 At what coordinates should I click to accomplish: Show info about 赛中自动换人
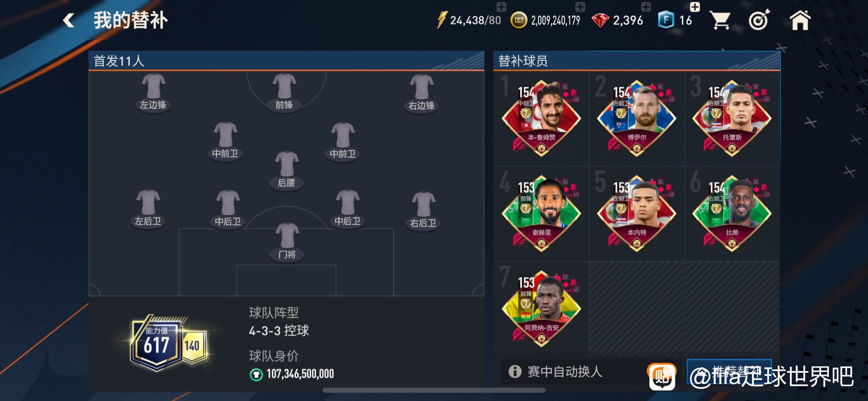515,371
